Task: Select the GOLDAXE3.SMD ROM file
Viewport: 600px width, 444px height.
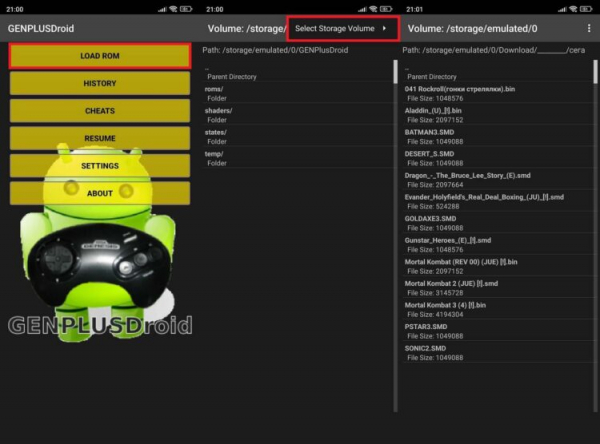Action: 497,223
